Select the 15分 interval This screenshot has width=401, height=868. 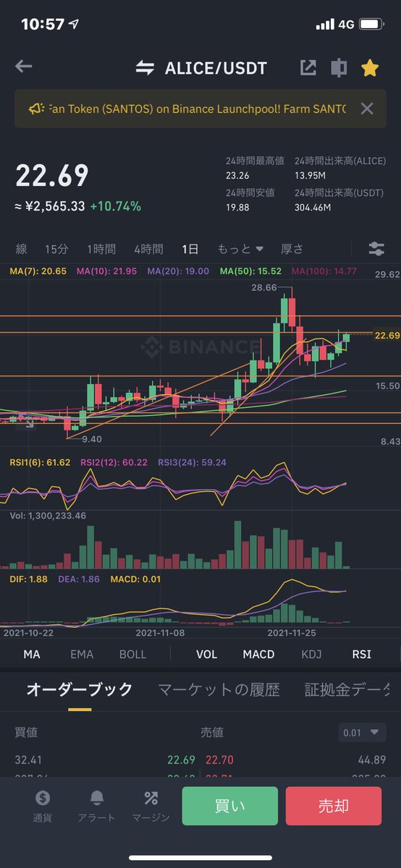tap(56, 249)
